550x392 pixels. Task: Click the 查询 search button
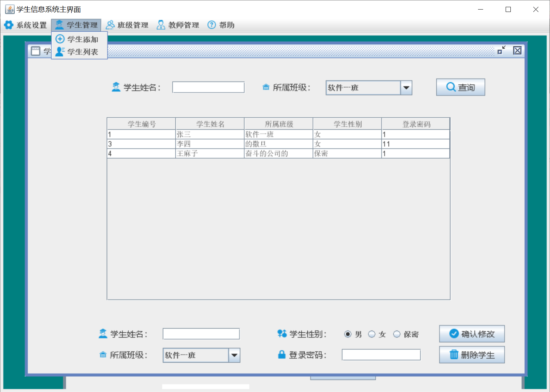[460, 87]
